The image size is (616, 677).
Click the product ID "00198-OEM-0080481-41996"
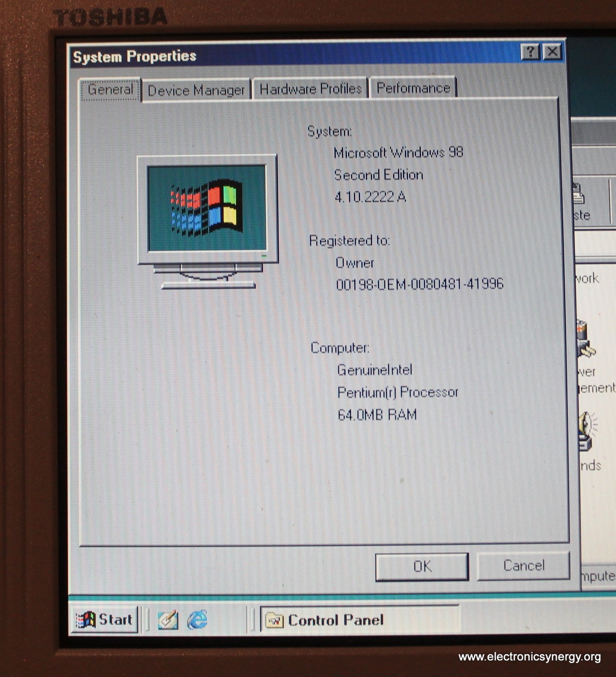[x=420, y=284]
